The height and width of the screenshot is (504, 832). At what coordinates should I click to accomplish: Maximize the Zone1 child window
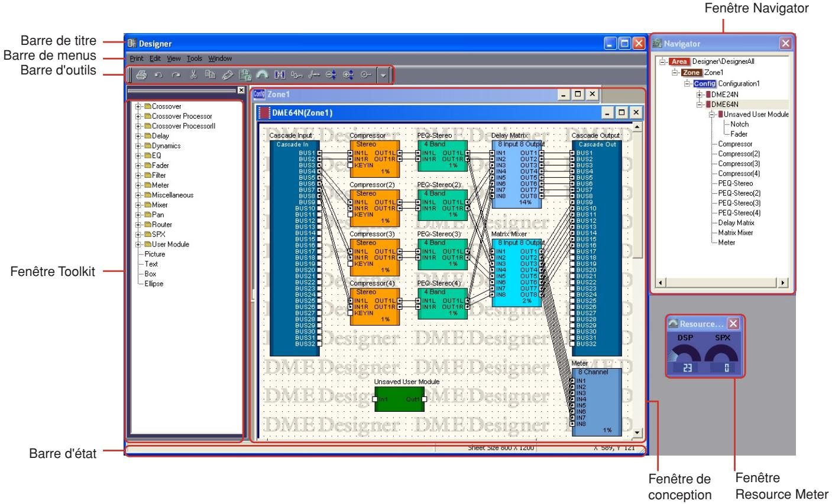click(x=578, y=94)
